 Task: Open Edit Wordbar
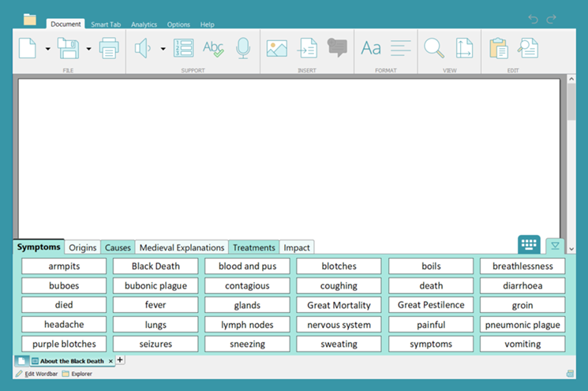point(37,374)
